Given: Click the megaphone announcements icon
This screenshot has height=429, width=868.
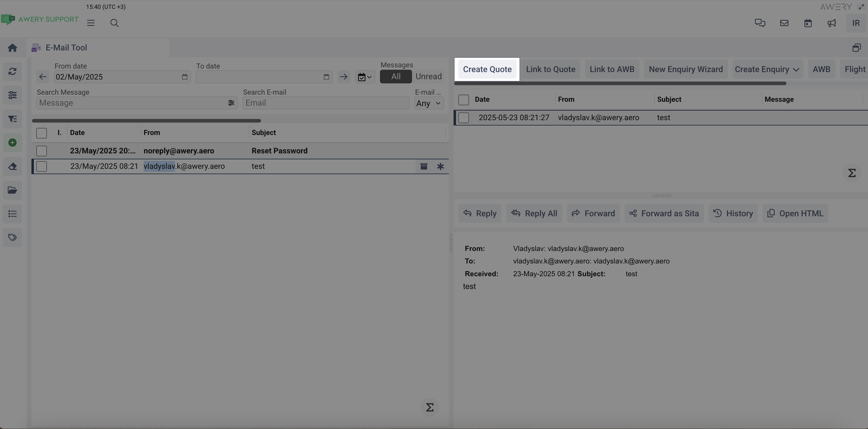Looking at the screenshot, I should coord(831,23).
